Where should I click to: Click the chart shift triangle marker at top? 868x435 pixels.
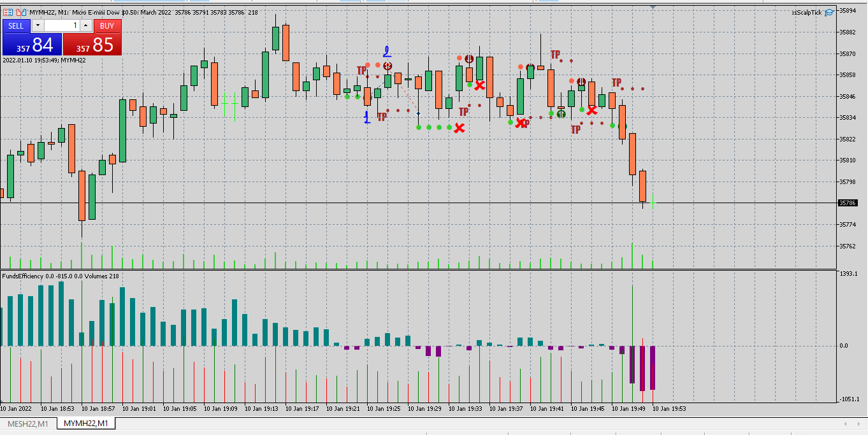[x=653, y=7]
